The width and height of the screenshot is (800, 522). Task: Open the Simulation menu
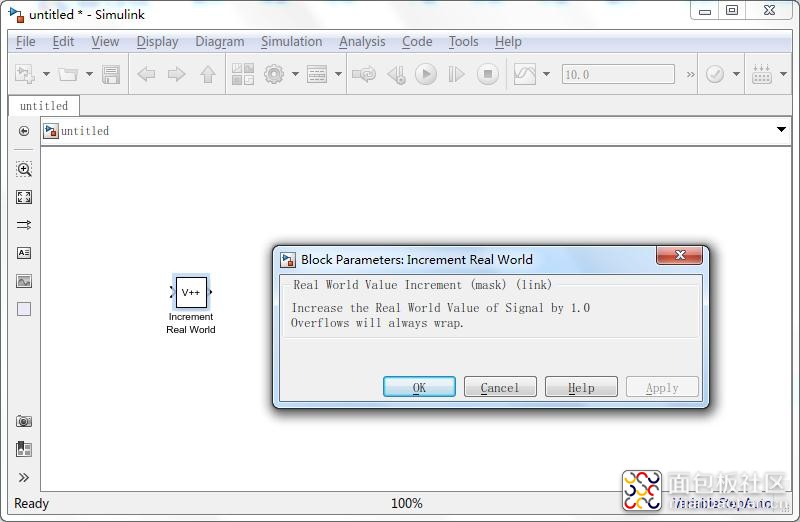coord(291,41)
